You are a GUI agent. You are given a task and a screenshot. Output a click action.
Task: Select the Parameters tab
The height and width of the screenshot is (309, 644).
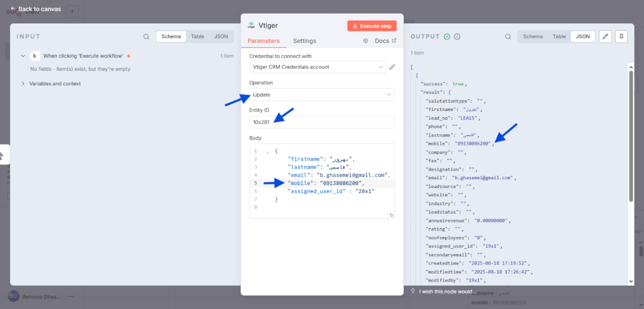[264, 41]
